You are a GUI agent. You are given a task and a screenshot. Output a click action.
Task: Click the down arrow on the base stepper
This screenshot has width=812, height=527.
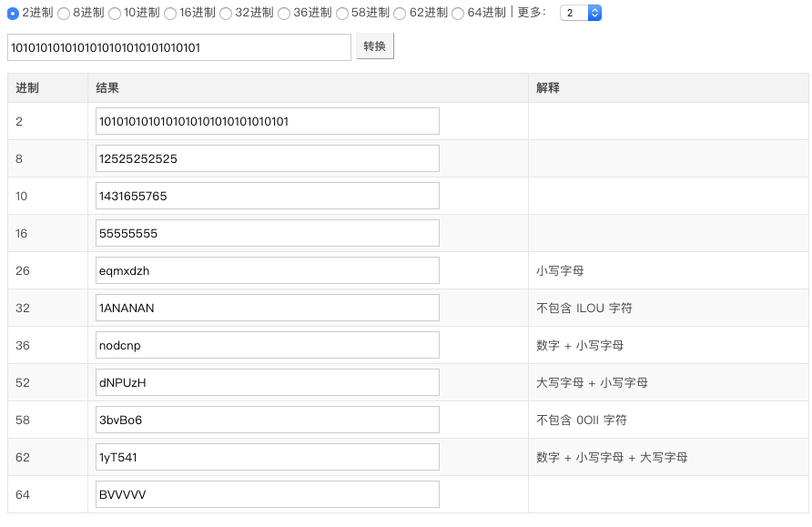coord(593,17)
